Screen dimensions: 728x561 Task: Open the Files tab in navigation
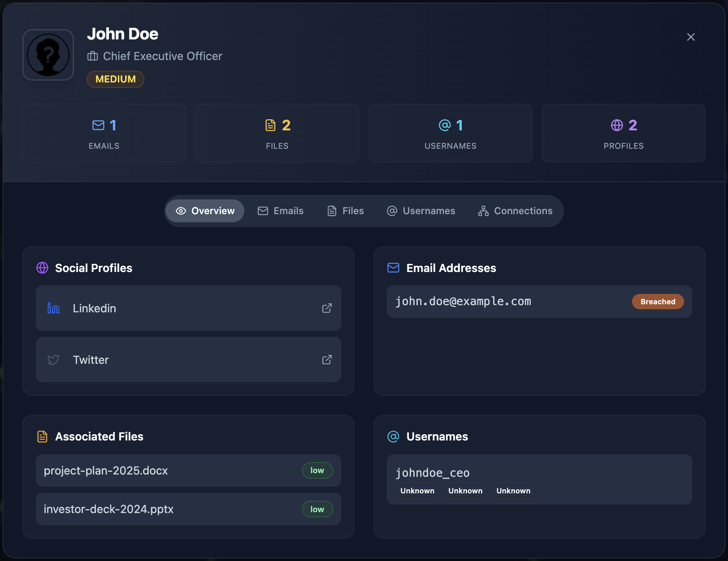[x=345, y=211]
